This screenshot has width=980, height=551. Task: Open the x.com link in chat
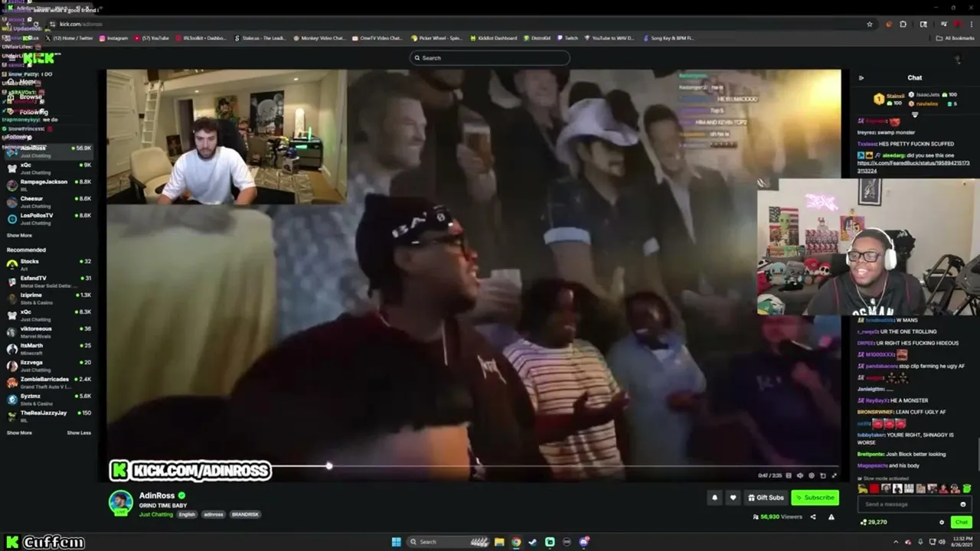pyautogui.click(x=913, y=167)
